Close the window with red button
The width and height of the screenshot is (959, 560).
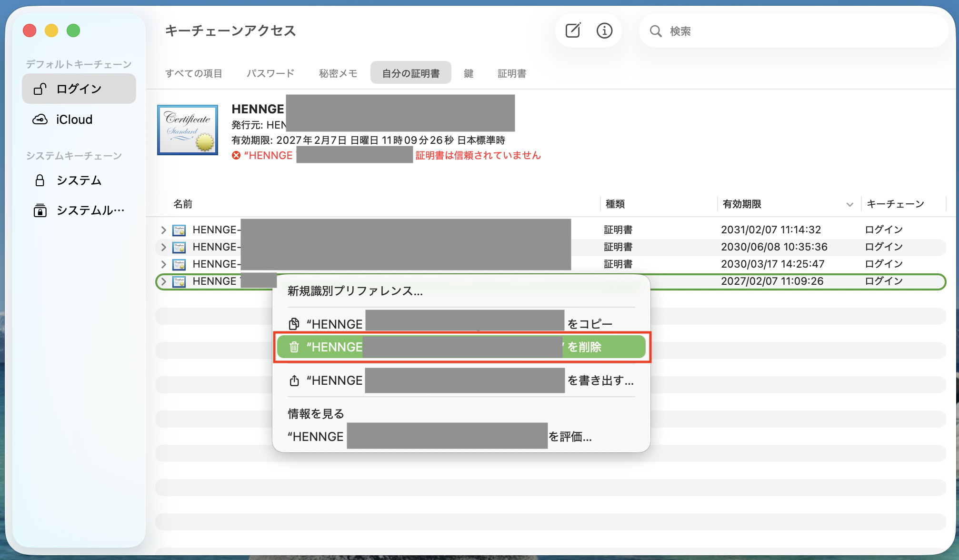[30, 30]
